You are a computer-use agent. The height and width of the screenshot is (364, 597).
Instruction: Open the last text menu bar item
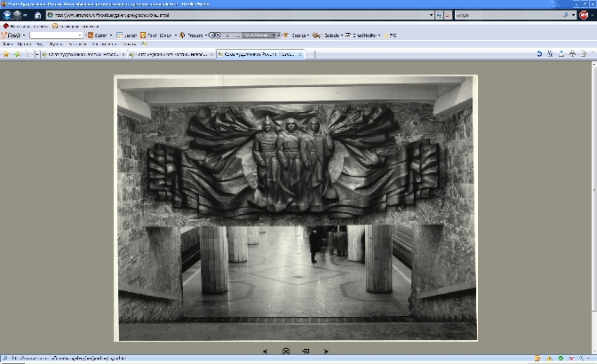129,44
